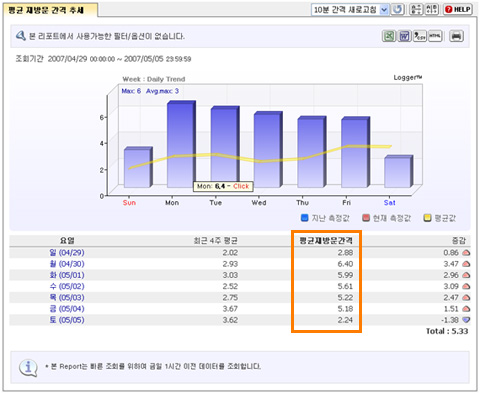
Task: Click the red 현재 측정값 legend swatch
Action: [x=366, y=218]
